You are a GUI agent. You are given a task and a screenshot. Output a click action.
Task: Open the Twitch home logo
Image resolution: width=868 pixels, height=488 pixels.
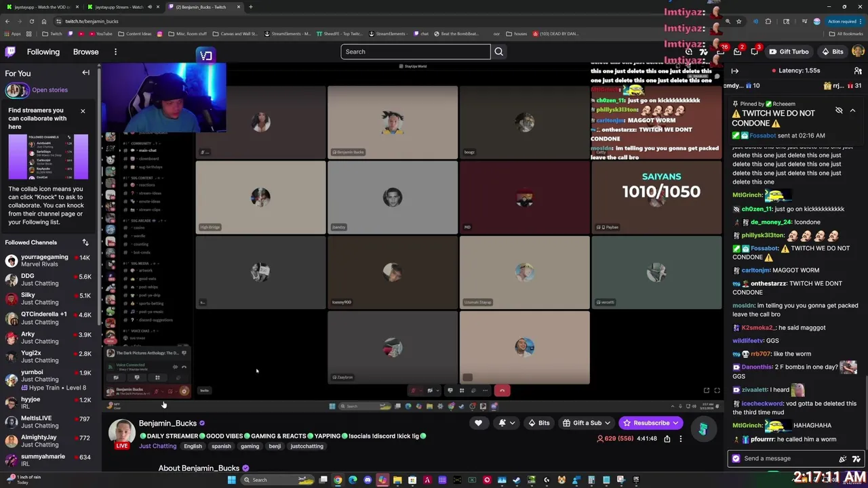coord(10,52)
